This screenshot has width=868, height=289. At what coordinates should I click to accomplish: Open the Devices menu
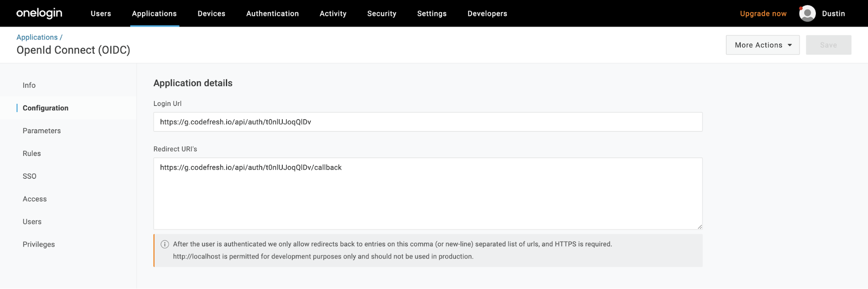click(211, 13)
